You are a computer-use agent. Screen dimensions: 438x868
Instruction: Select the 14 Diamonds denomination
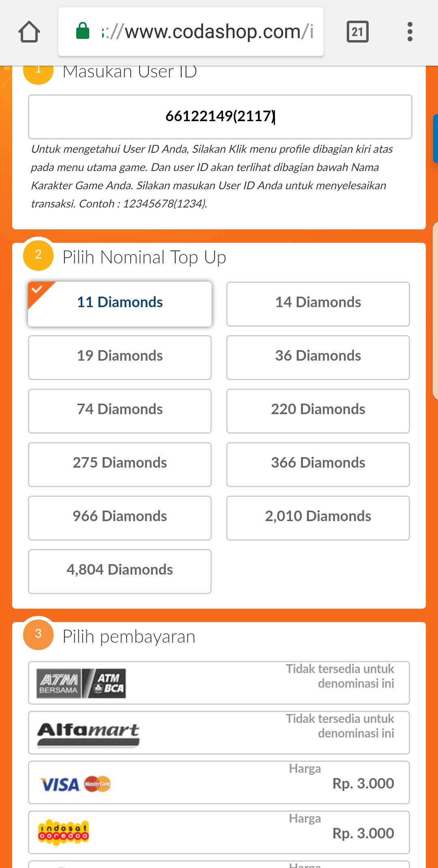tap(318, 303)
